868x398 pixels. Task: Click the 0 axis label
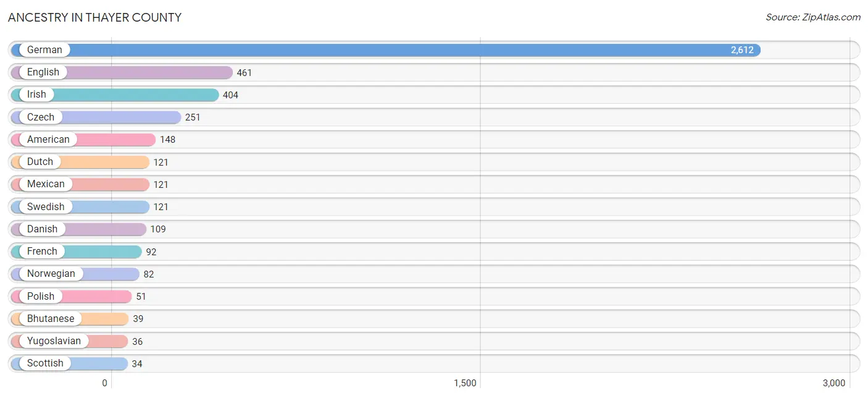[x=104, y=383]
